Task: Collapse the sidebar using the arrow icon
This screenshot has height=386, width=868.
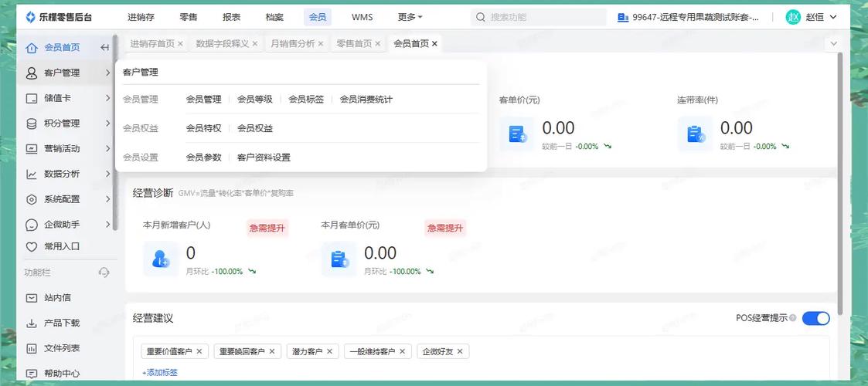Action: pos(105,48)
